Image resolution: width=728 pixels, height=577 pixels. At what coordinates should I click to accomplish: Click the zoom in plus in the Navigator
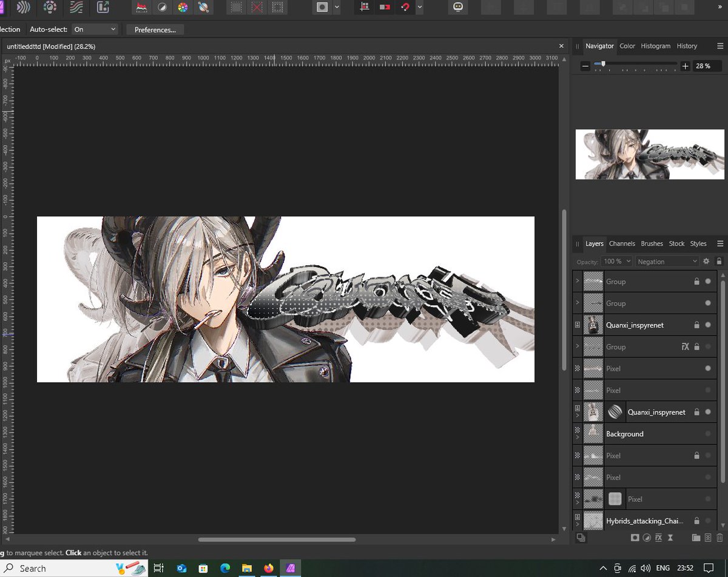point(686,66)
